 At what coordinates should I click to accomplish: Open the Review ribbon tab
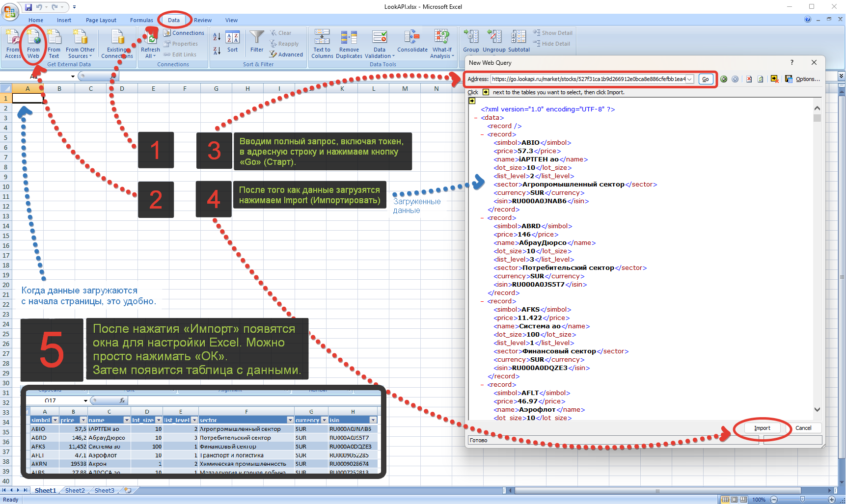click(203, 20)
